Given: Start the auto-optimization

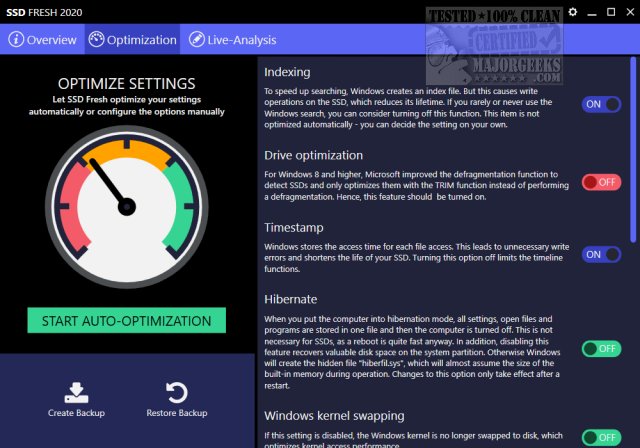Looking at the screenshot, I should click(x=127, y=320).
